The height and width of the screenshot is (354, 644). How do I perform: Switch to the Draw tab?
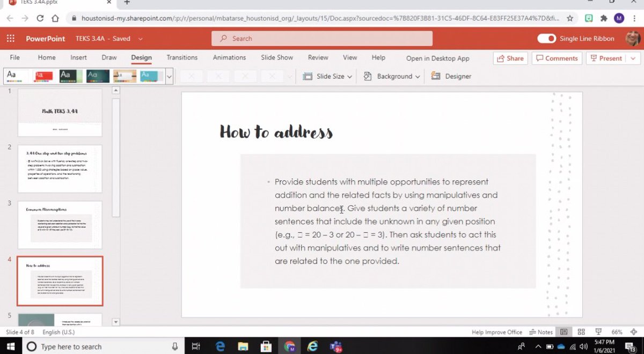pos(109,57)
